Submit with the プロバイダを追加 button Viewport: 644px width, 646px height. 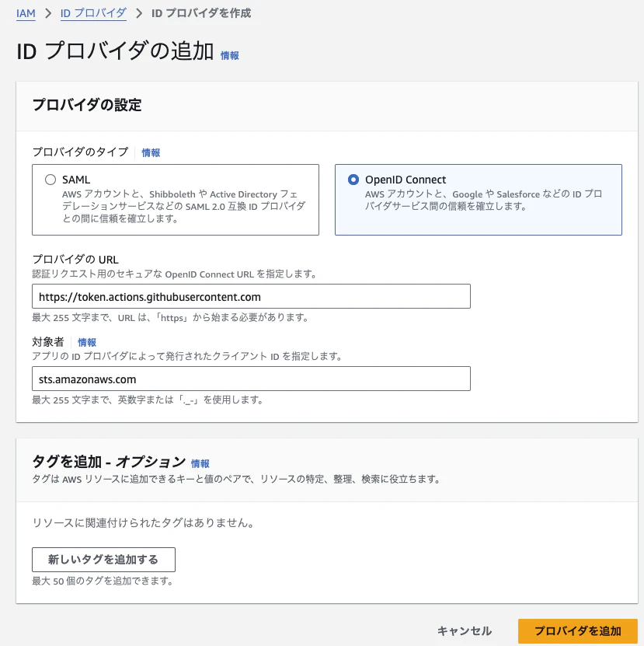tap(577, 631)
